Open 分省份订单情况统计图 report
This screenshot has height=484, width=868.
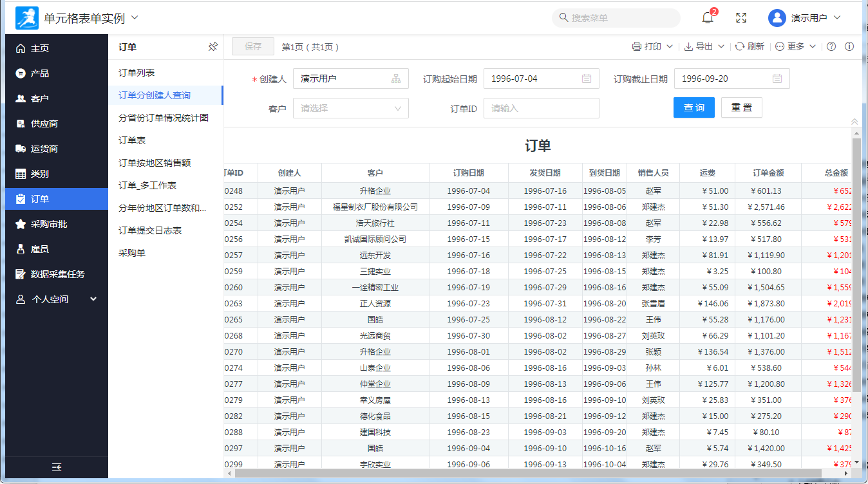[x=164, y=118]
